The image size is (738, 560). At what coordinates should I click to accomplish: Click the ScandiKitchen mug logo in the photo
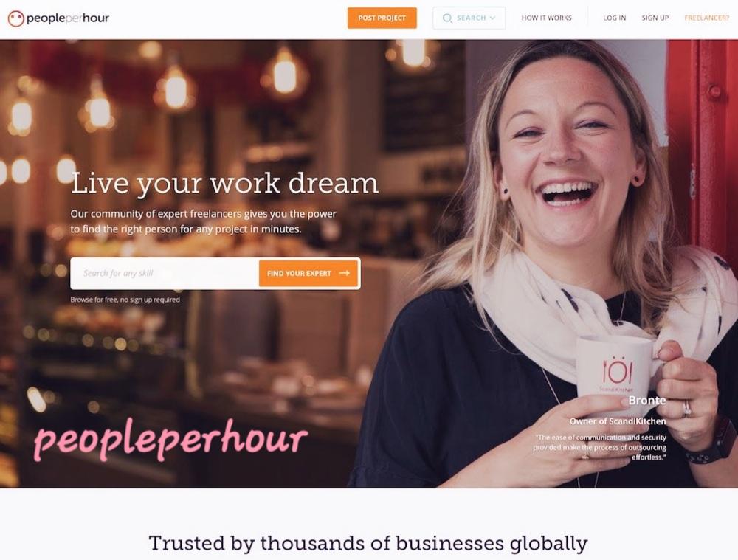coord(617,373)
